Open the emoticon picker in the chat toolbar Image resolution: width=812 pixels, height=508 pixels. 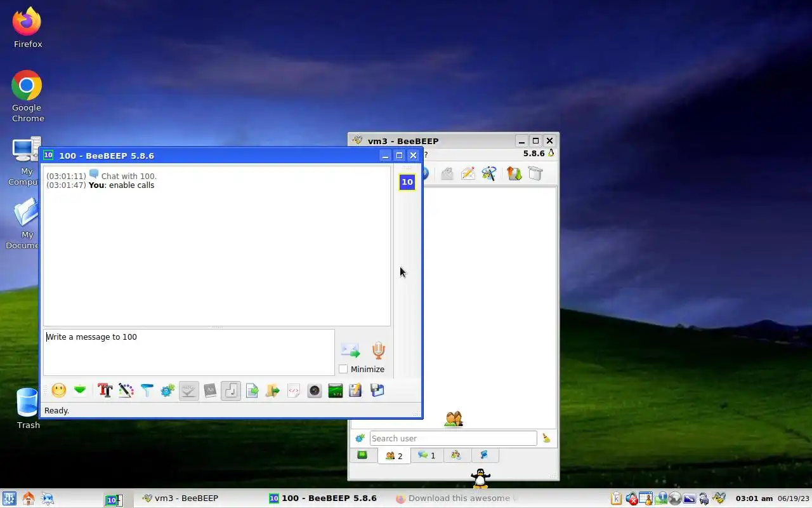(x=59, y=391)
